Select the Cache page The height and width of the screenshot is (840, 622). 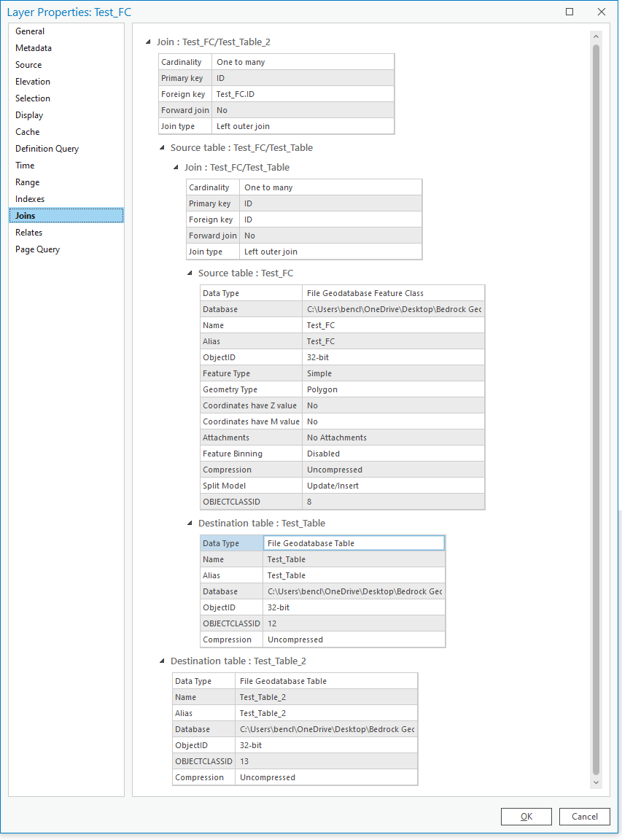coord(26,131)
